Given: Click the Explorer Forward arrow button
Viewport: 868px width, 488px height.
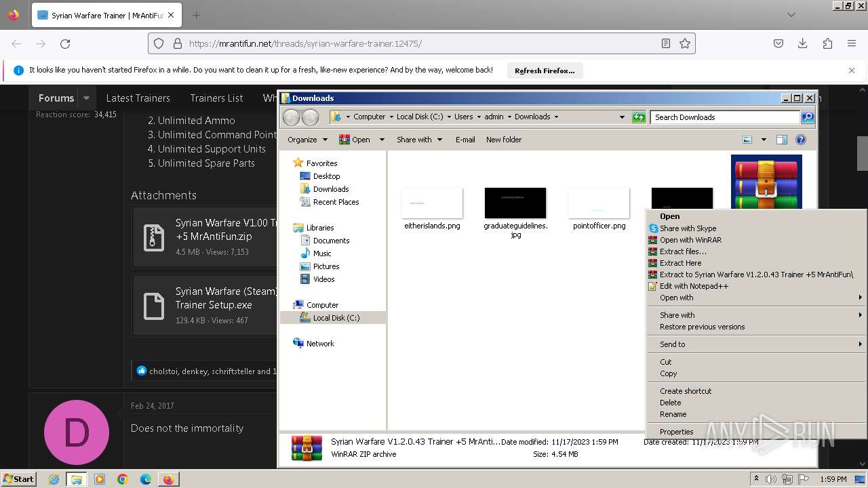Looking at the screenshot, I should tap(310, 117).
